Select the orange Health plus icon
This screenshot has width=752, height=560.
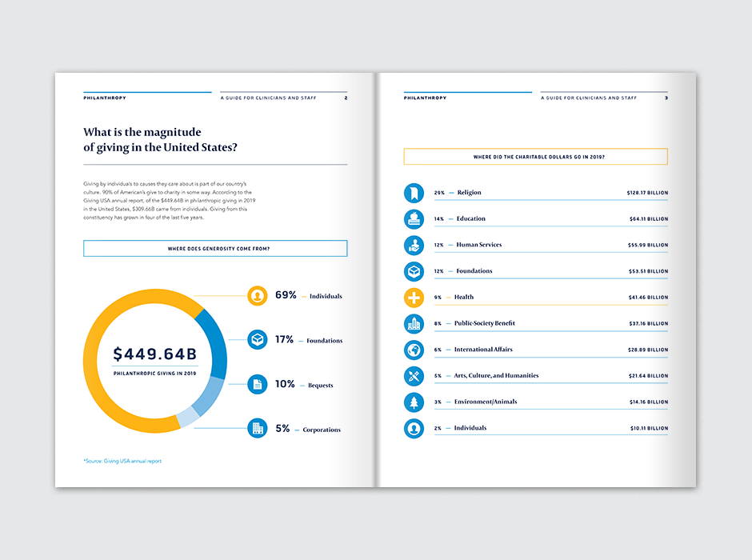click(413, 297)
